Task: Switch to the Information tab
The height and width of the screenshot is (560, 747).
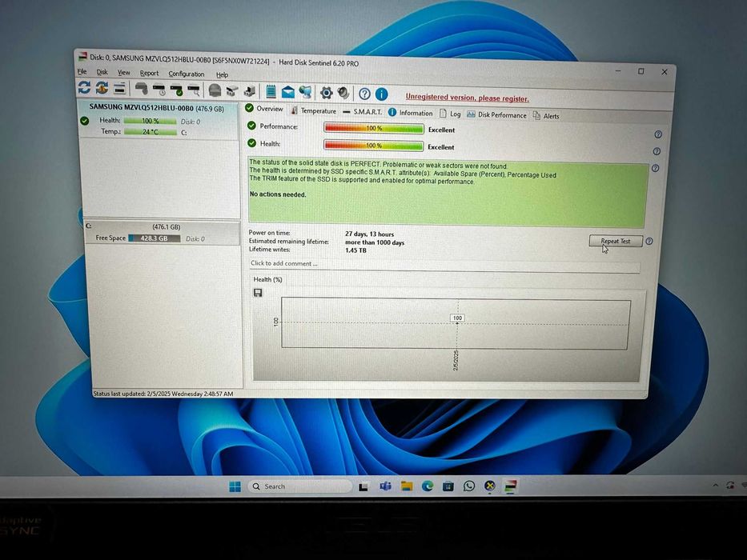Action: [410, 113]
